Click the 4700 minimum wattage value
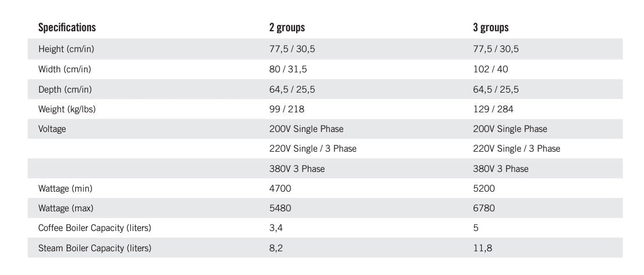Image resolution: width=644 pixels, height=275 pixels. (280, 189)
